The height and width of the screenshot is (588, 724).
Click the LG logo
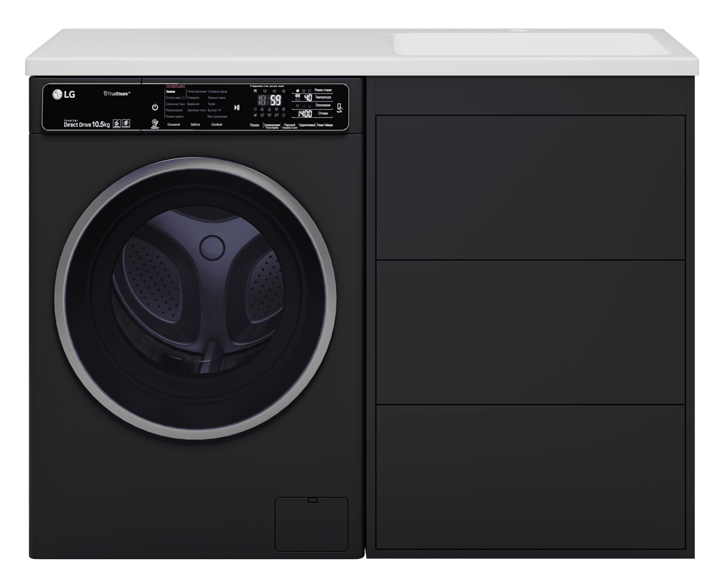pos(64,95)
